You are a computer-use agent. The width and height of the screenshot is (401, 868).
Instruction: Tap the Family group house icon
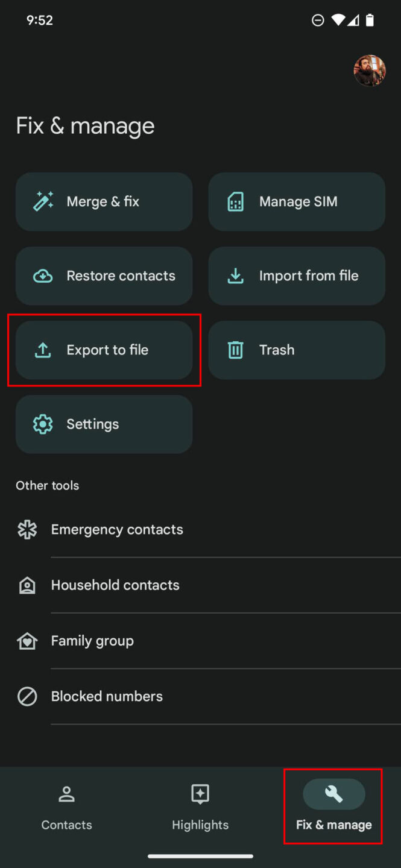pos(27,641)
